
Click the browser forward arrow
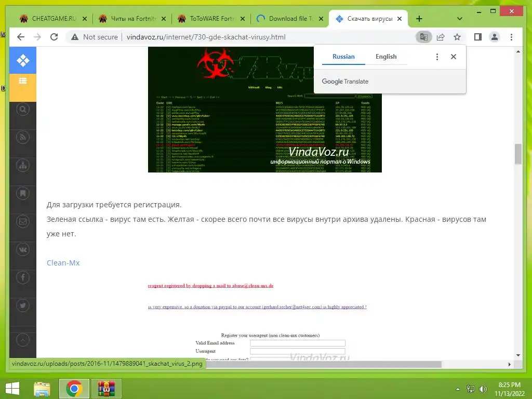(x=37, y=37)
